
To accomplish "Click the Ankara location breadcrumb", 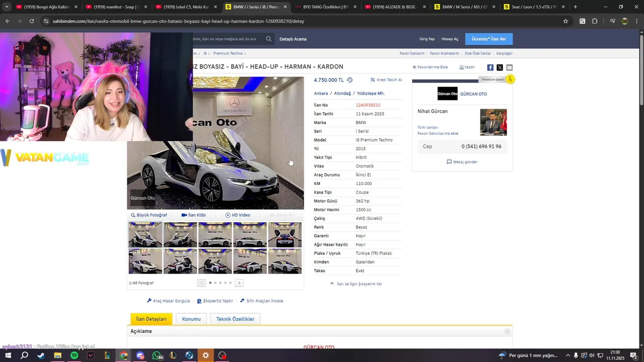I will [x=321, y=94].
